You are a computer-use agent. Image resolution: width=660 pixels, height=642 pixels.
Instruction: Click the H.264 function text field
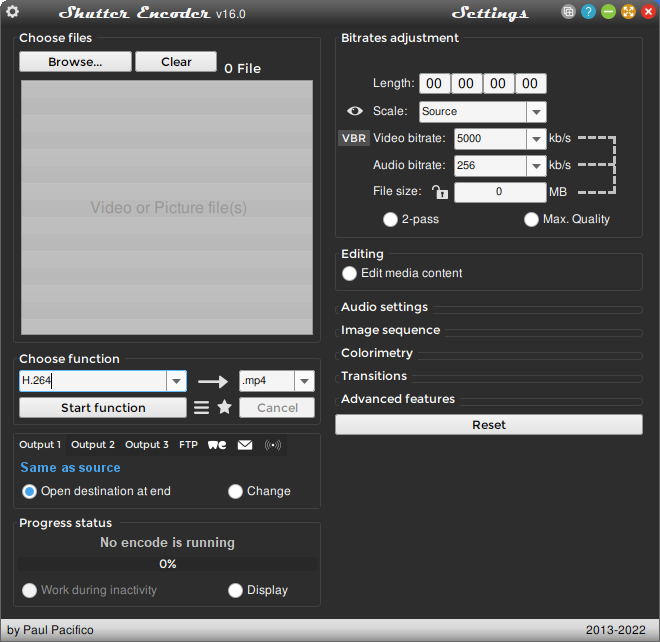pos(93,381)
